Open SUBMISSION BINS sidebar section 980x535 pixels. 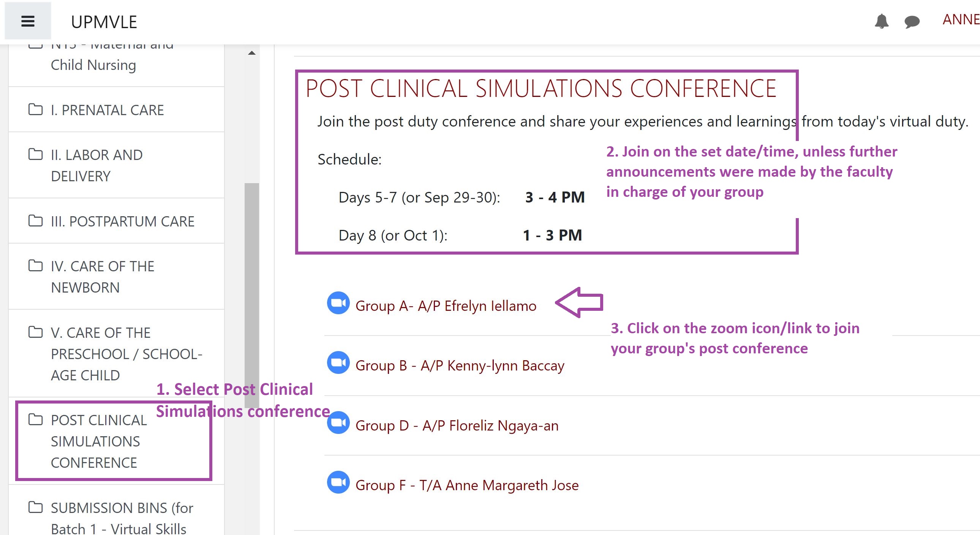pos(116,511)
